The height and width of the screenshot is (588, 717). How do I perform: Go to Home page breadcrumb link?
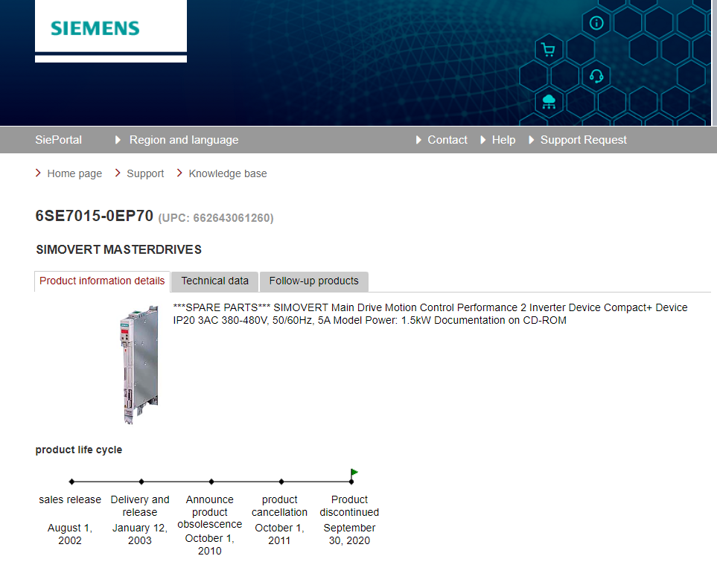[74, 173]
